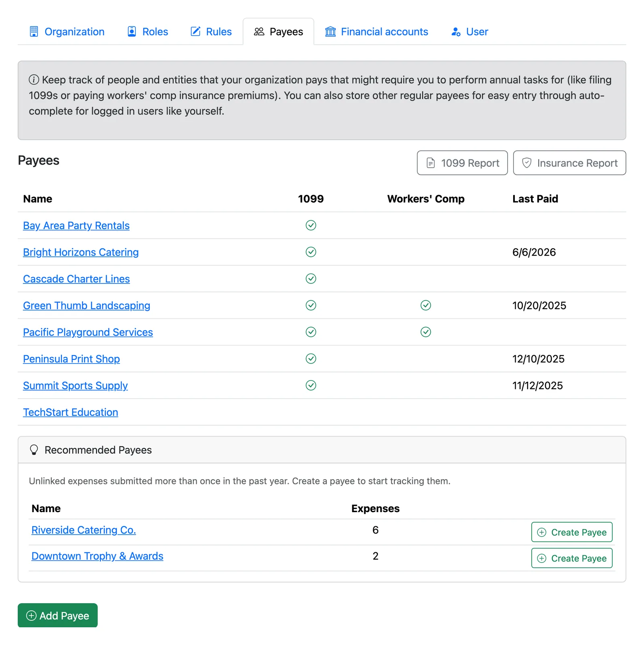Open Bay Area Party Rentals payee

[76, 225]
